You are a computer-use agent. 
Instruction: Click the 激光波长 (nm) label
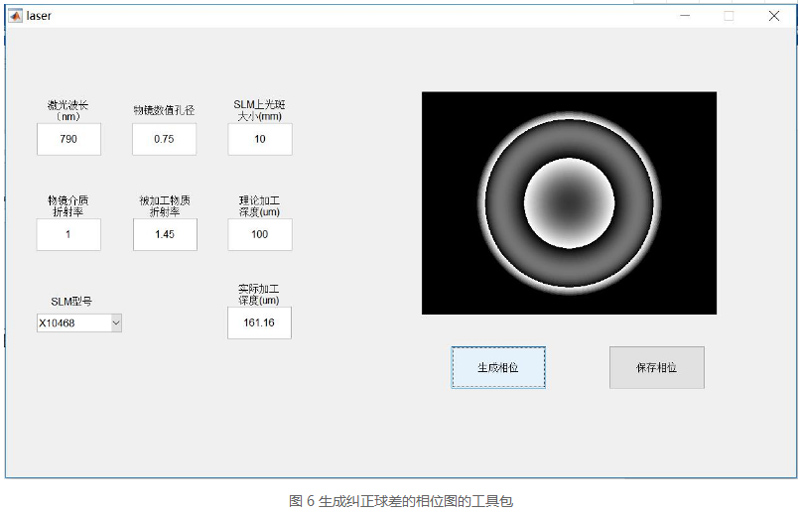[68, 110]
